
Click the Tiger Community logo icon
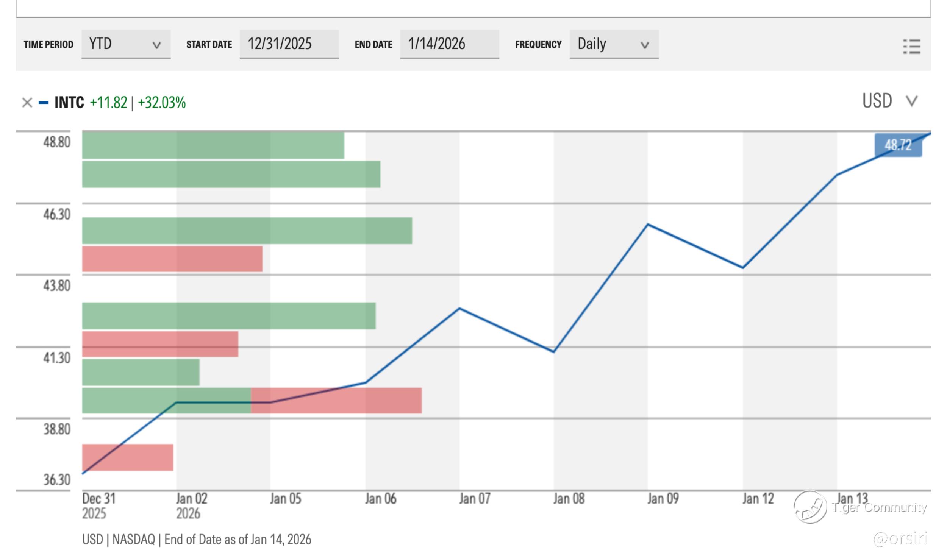tap(810, 507)
